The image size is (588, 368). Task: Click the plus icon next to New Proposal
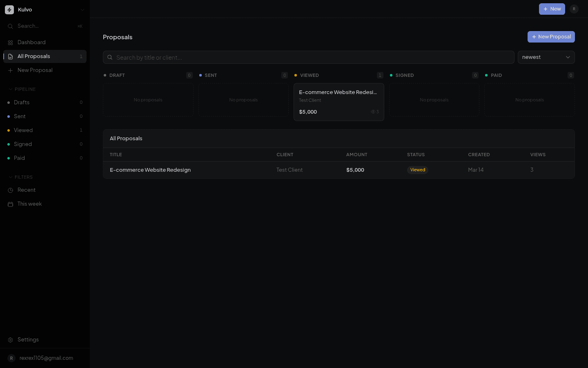click(x=11, y=70)
